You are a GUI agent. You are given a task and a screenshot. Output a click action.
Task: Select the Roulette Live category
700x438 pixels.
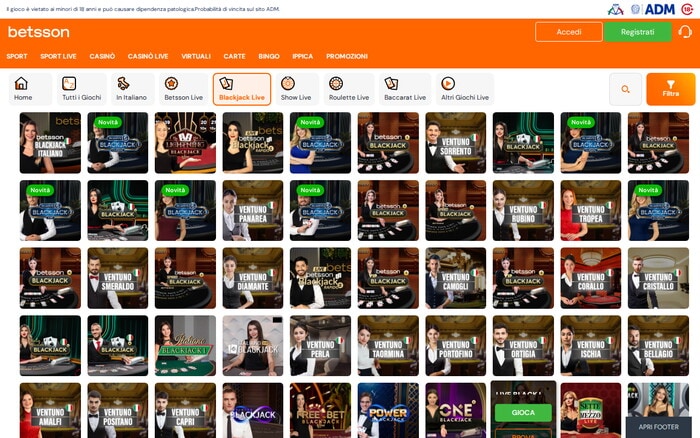(349, 89)
